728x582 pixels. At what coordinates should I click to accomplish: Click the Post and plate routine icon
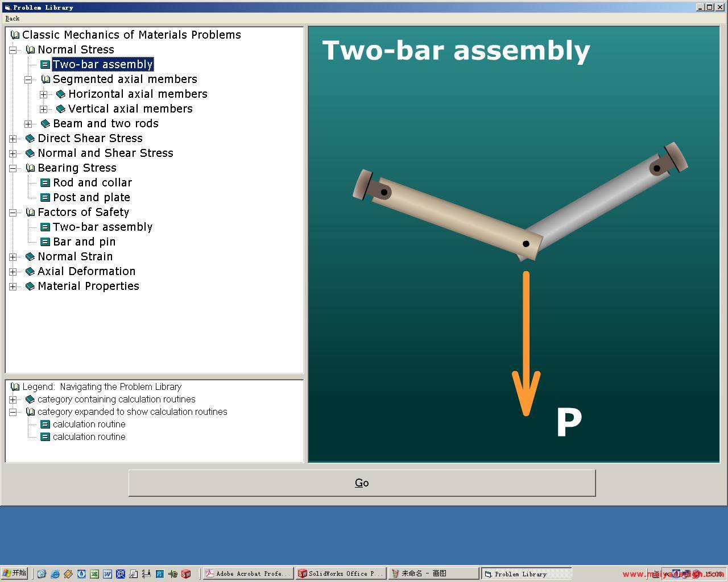pos(45,198)
